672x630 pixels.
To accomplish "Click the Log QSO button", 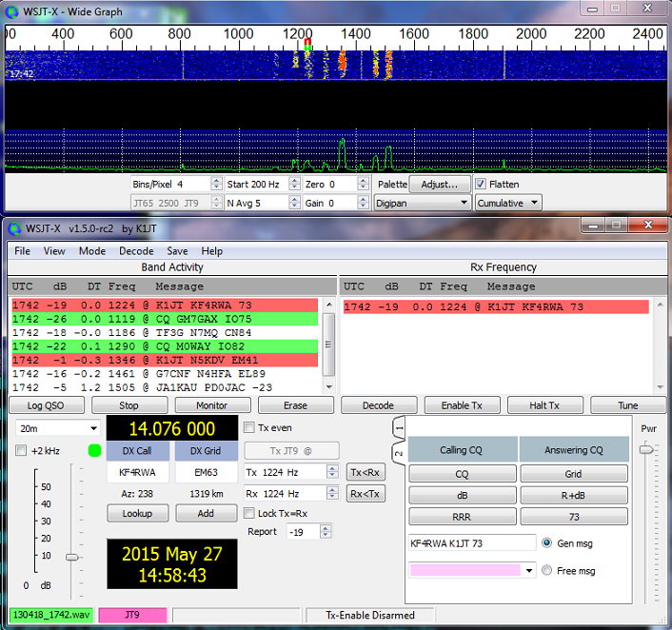I will click(46, 405).
